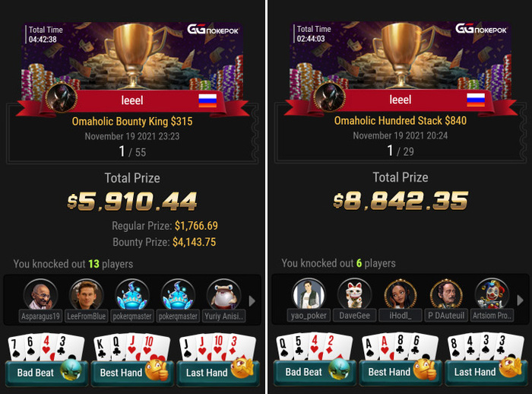Open P DAuteuil player avatar

coord(446,294)
